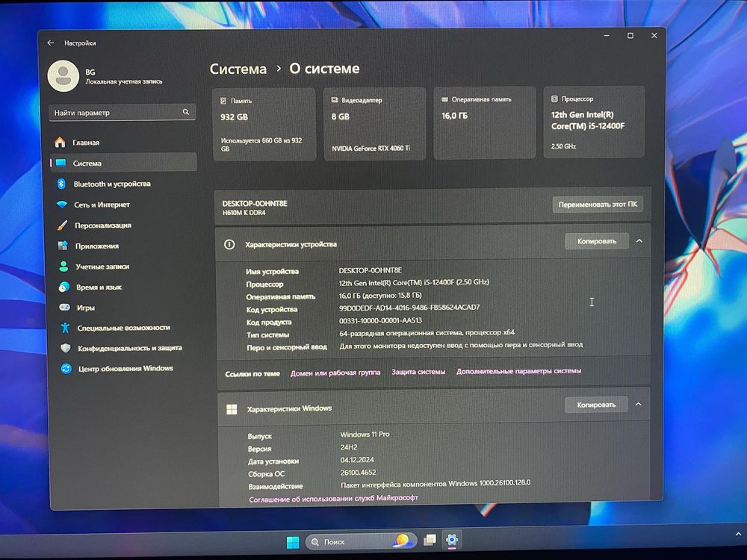
Task: Open Конфиденциальность и защита settings
Action: pos(128,348)
